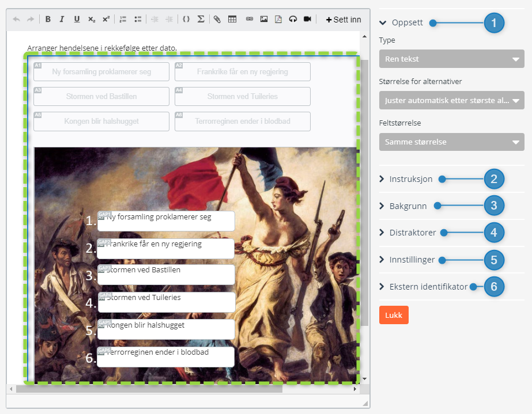Click the GAP5 drop field on the painting
The height and width of the screenshot is (414, 532).
tap(166, 329)
